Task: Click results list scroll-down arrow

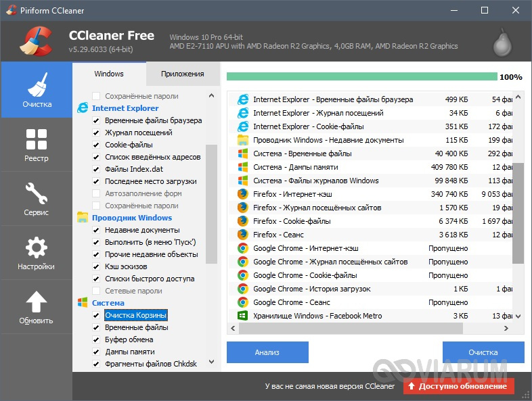Action: tap(518, 316)
